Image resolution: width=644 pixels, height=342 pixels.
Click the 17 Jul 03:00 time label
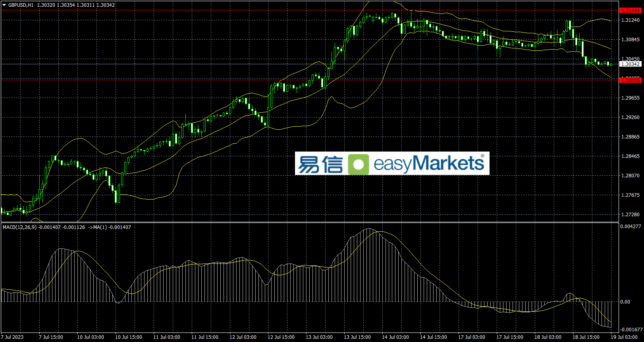(x=472, y=337)
